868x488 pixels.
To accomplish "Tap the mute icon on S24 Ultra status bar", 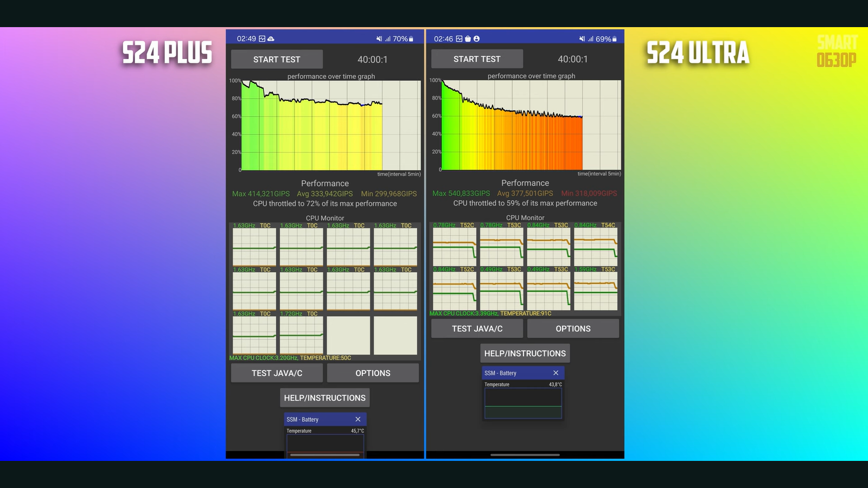I will (x=582, y=39).
